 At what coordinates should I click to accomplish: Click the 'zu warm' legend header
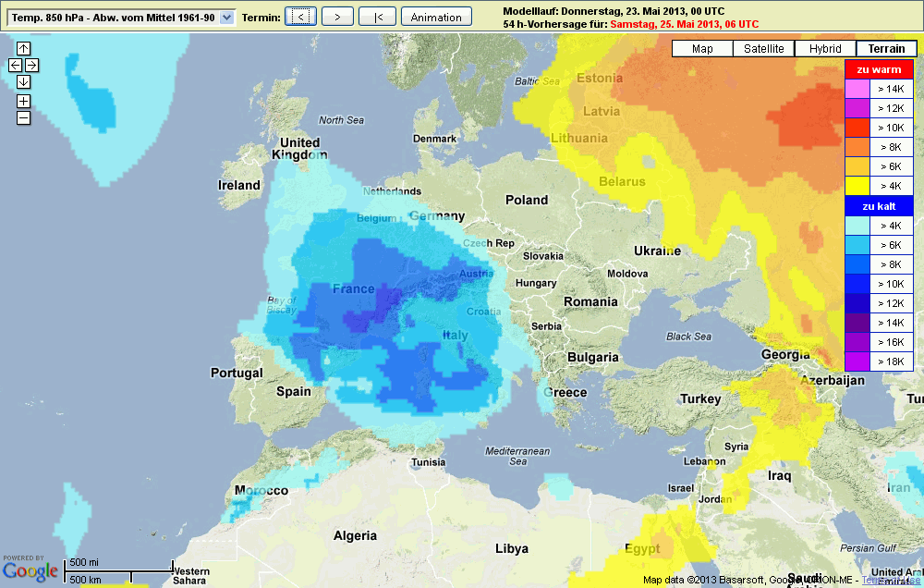880,69
